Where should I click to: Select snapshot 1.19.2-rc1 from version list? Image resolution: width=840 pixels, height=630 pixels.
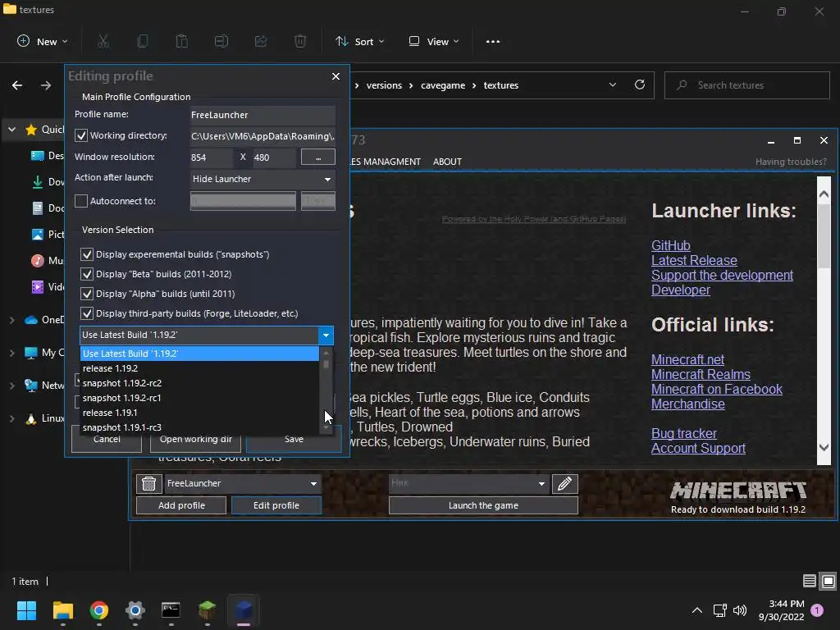[x=199, y=398]
